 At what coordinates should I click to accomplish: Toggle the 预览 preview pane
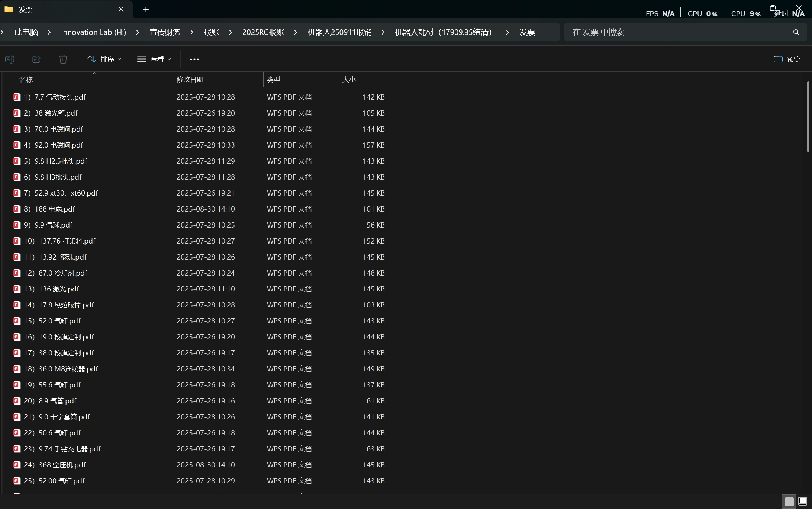(787, 59)
